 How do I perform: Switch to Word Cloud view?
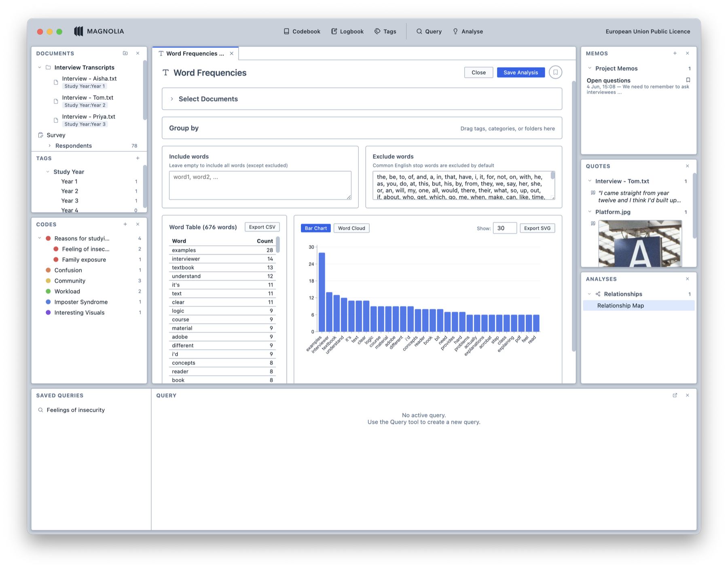(351, 228)
